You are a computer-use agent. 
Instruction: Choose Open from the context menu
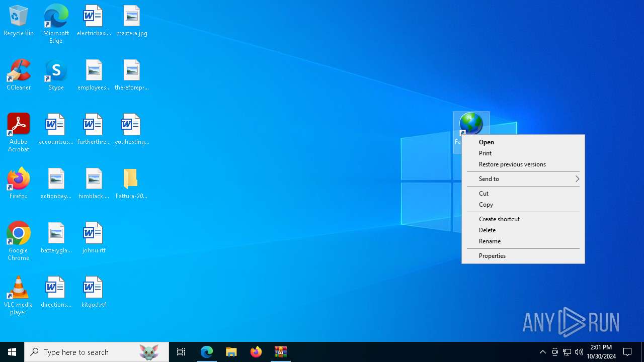coord(523,142)
